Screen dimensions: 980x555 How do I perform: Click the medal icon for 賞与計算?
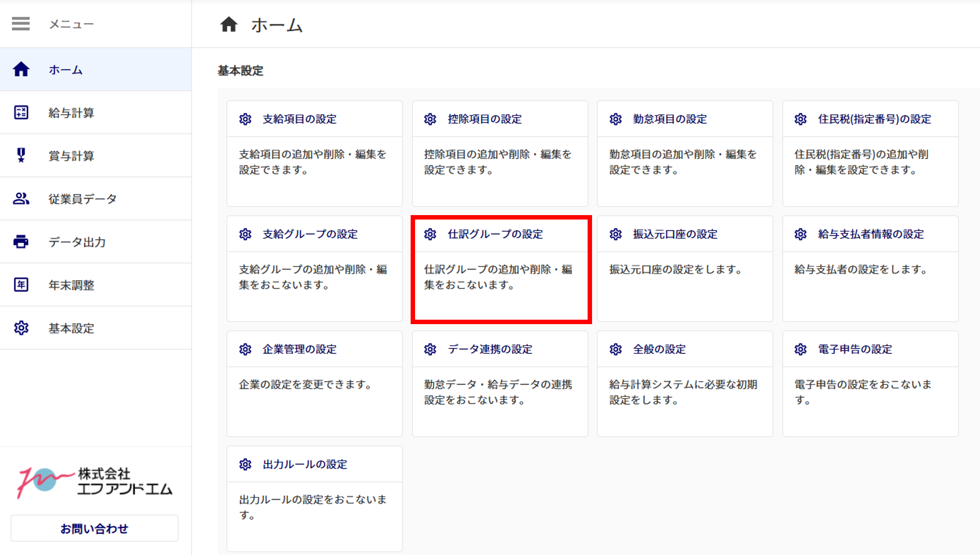(x=21, y=155)
